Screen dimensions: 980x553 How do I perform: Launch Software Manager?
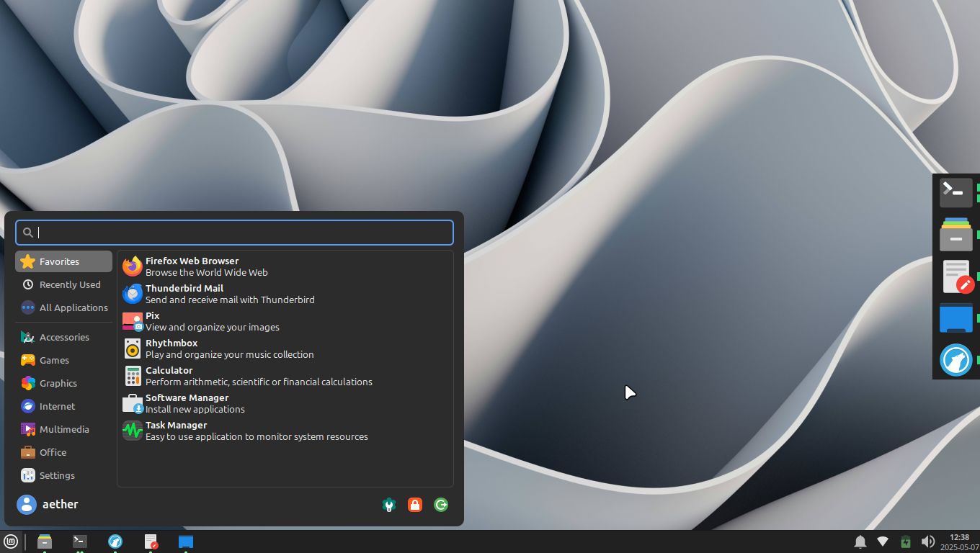[187, 403]
